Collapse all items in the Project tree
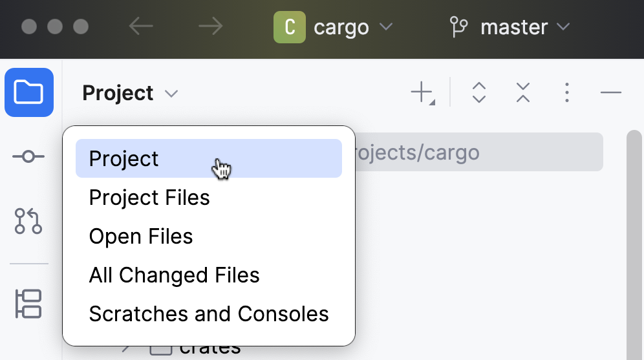This screenshot has height=360, width=644. pos(523,93)
